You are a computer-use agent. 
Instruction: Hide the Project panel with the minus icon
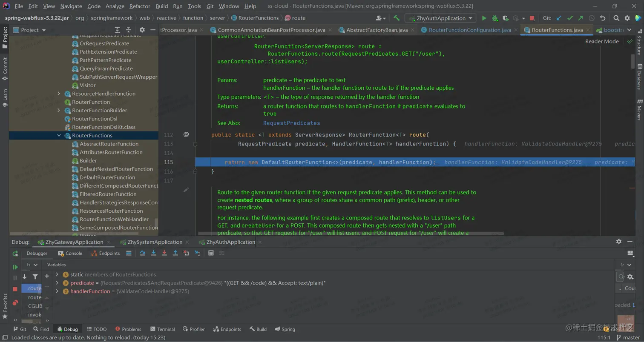[153, 30]
